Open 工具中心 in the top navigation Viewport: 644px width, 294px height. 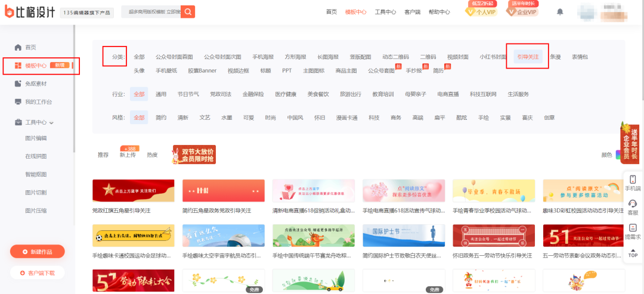coord(385,12)
